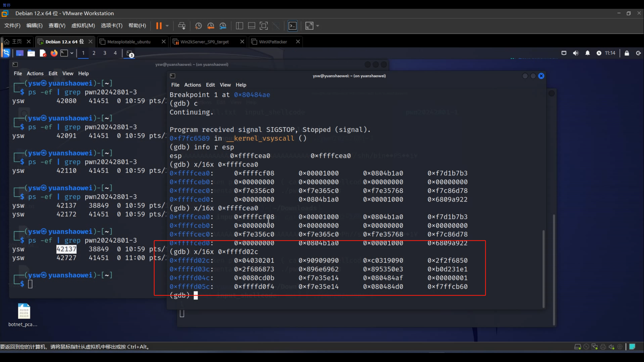Click the lock screen icon
The height and width of the screenshot is (362, 644).
[627, 53]
